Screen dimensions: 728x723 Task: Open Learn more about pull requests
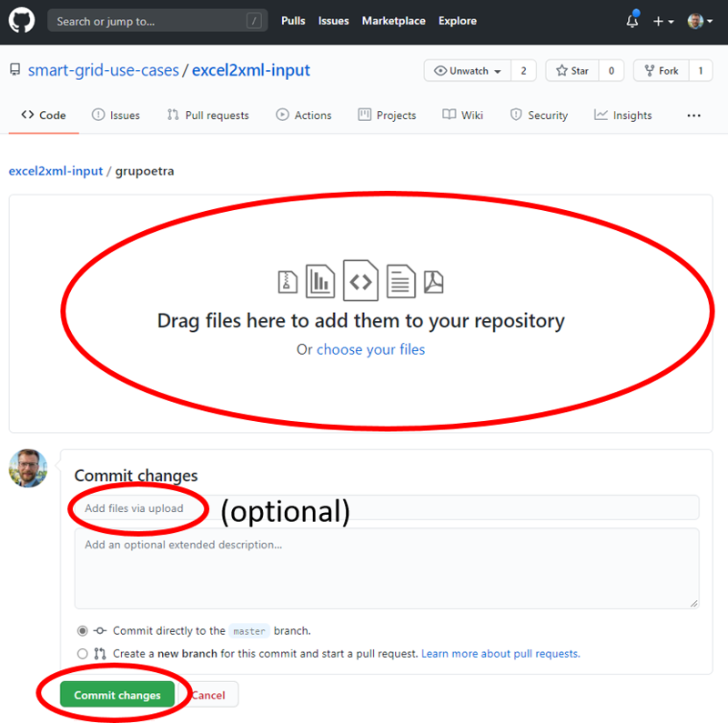click(500, 654)
